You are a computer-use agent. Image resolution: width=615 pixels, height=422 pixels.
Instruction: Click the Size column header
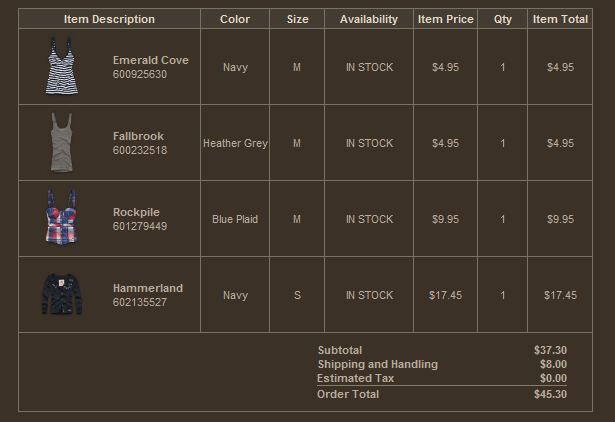coord(297,19)
